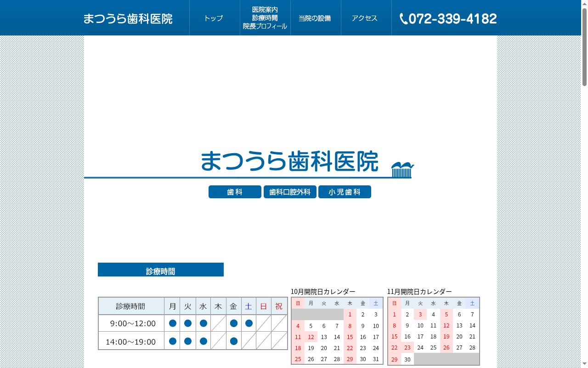The height and width of the screenshot is (368, 588).
Task: Open the トップ menu item
Action: 214,18
